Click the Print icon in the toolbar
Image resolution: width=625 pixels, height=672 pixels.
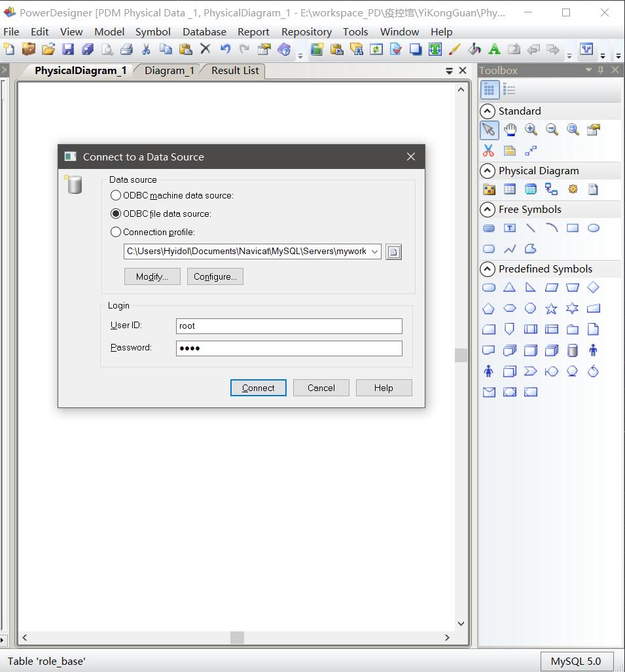[126, 49]
